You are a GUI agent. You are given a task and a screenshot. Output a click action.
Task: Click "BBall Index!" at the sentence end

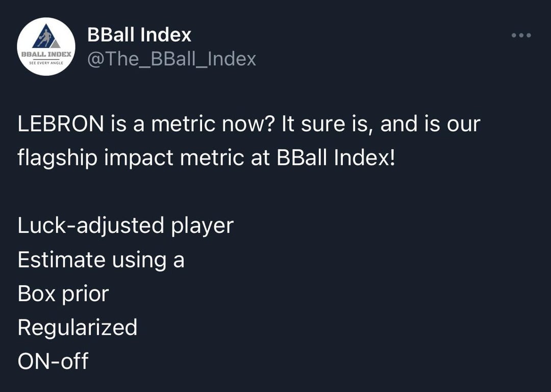[336, 158]
